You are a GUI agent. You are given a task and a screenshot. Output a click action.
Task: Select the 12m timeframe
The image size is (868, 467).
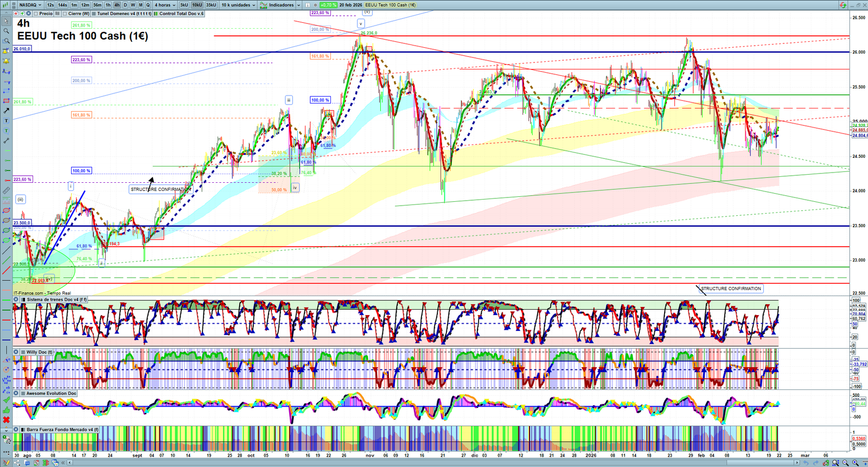[85, 5]
